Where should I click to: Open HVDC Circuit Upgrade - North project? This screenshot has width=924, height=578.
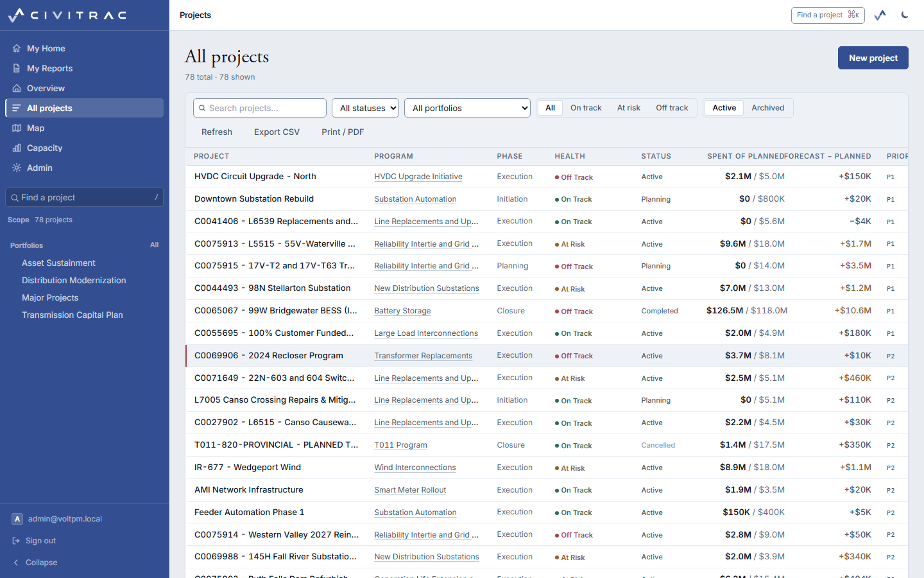255,177
